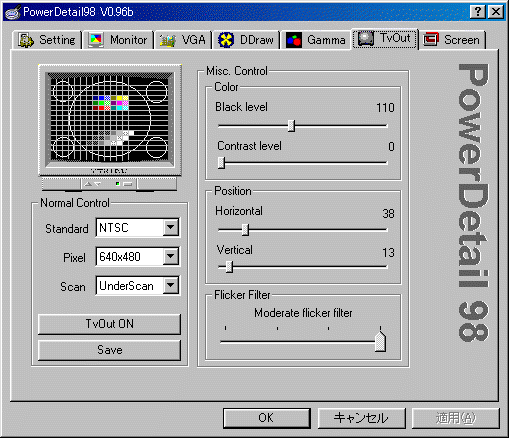This screenshot has height=438, width=509.
Task: Expand the Scan UnderScan dropdown
Action: click(171, 285)
